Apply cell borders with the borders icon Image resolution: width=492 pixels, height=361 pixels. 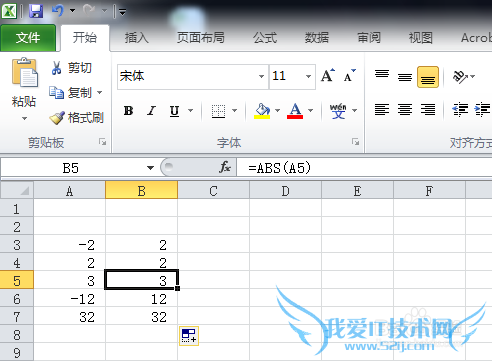coord(218,111)
